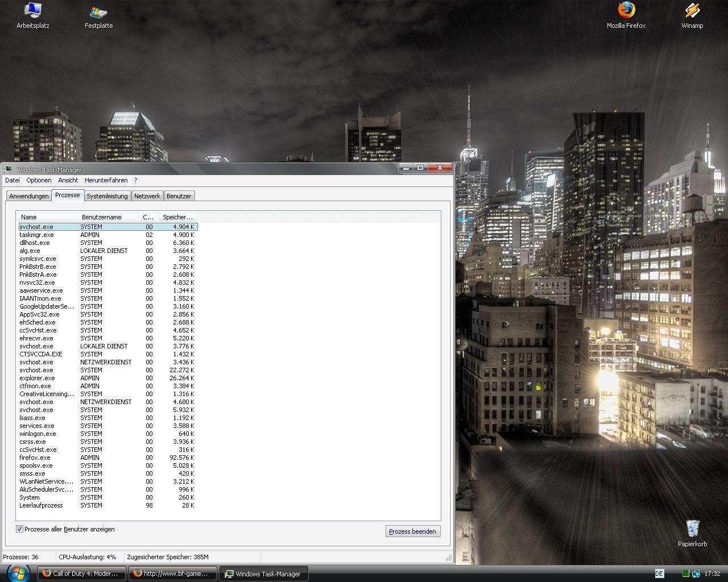Select the GoogleUpdaterSe... process row
The height and width of the screenshot is (582, 728).
[107, 306]
